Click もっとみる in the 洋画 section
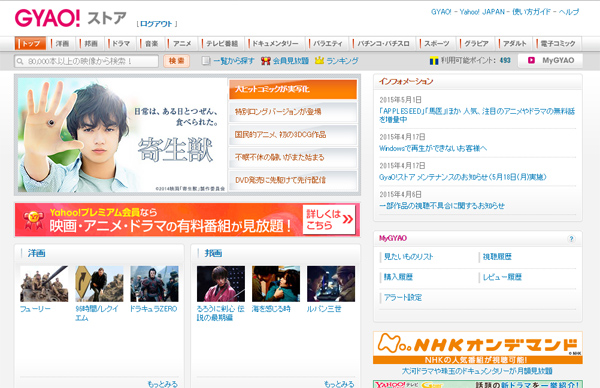This screenshot has height=388, width=600. [162, 384]
